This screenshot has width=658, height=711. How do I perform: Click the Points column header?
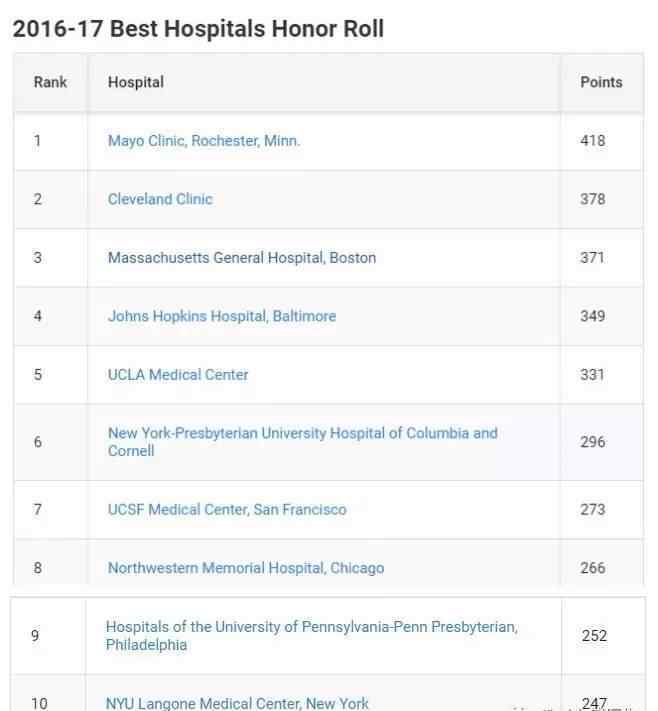(x=601, y=82)
